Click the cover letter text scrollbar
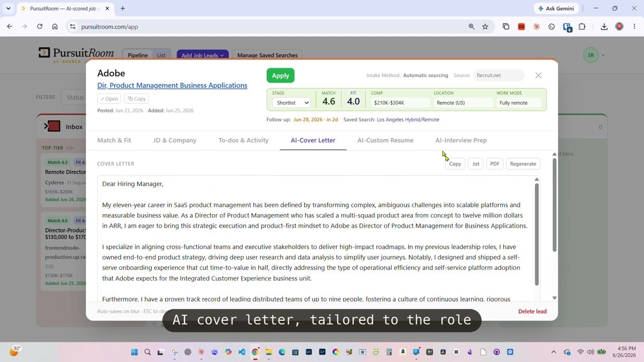The width and height of the screenshot is (644, 362). pos(537,234)
